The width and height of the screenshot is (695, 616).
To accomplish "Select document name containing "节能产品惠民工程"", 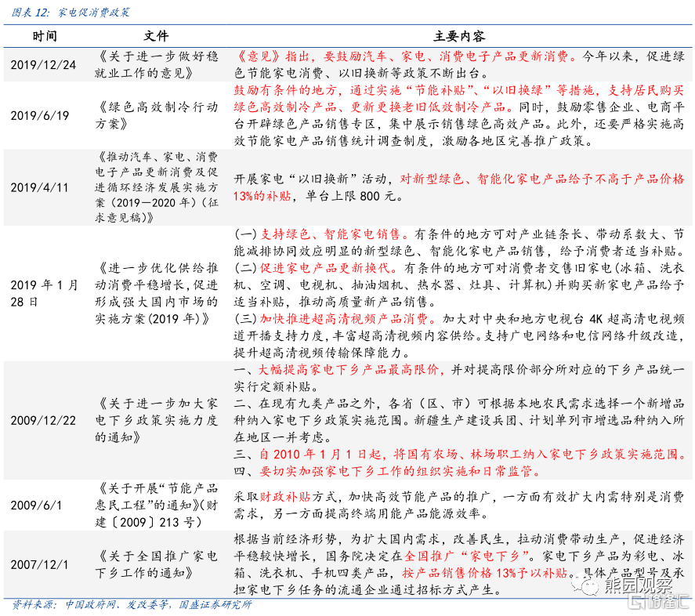I will tap(157, 505).
